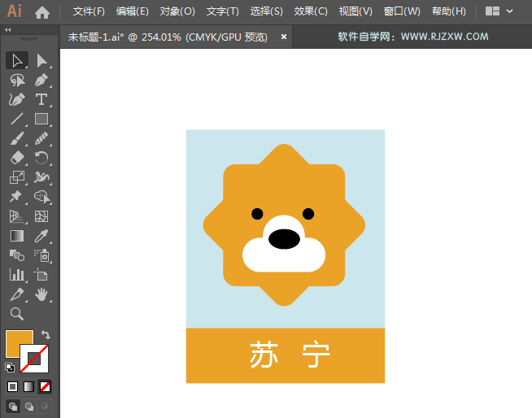Image resolution: width=532 pixels, height=418 pixels.
Task: Swap fill and stroke arrows
Action: (x=46, y=335)
